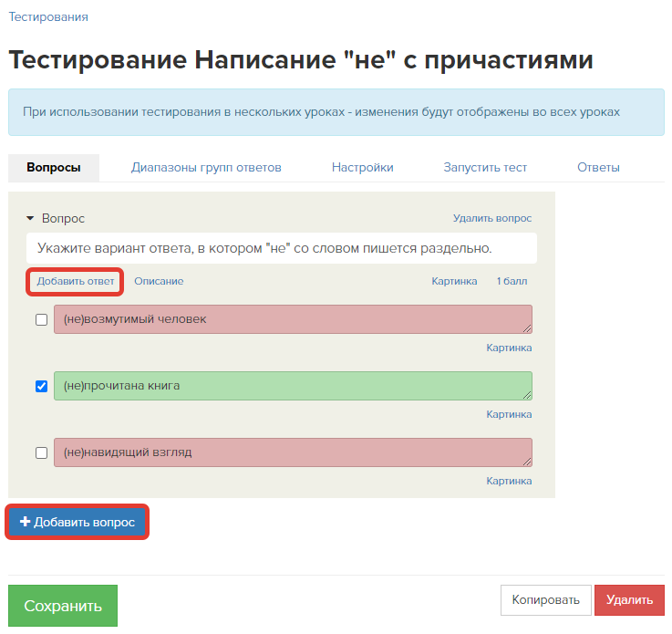Click the red Удалить button
Viewport: 672px width, 634px height.
(x=629, y=599)
